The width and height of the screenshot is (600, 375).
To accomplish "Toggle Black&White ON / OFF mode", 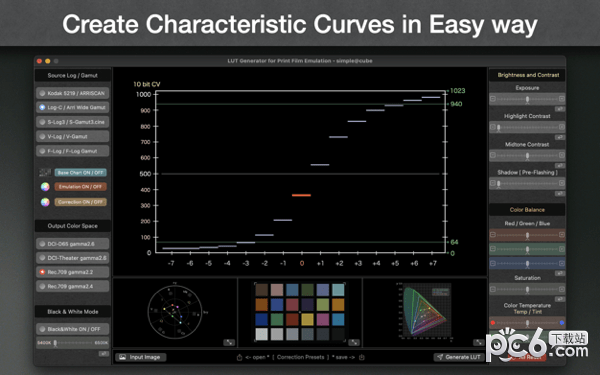I will (x=73, y=329).
